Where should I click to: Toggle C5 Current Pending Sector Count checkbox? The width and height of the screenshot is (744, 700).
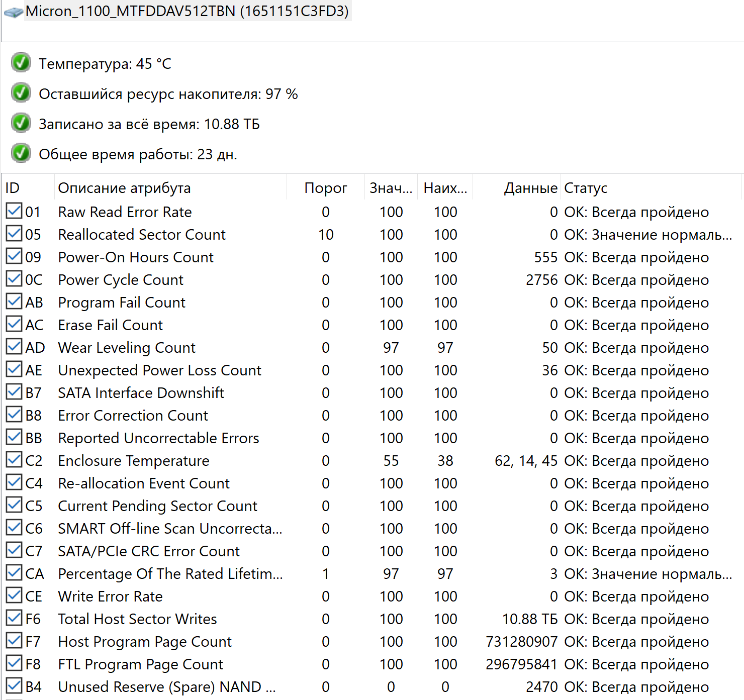pyautogui.click(x=14, y=505)
